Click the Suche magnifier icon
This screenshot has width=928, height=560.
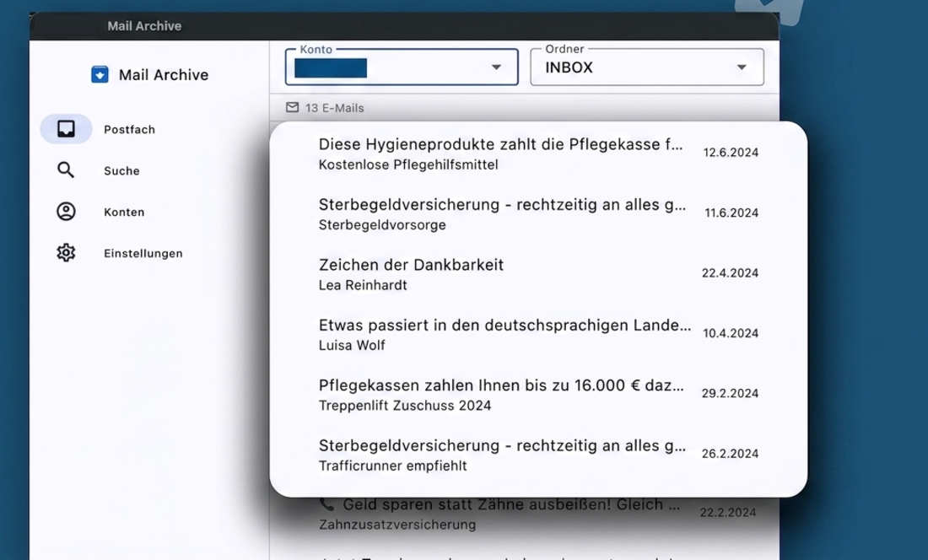pos(66,170)
